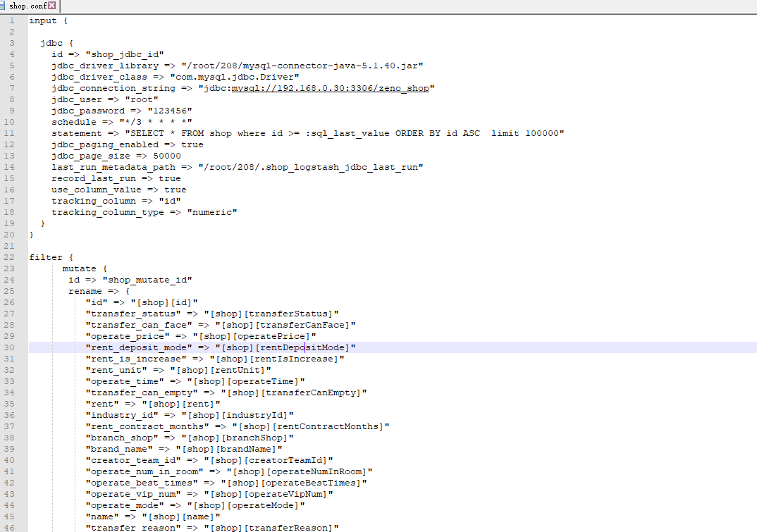Close the shop.conf tab with its red X

[51, 6]
